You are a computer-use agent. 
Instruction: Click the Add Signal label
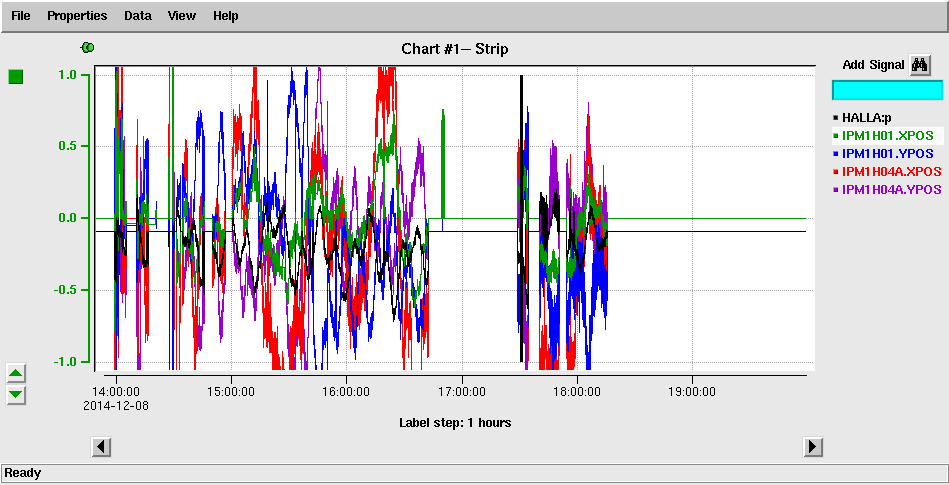[x=873, y=65]
